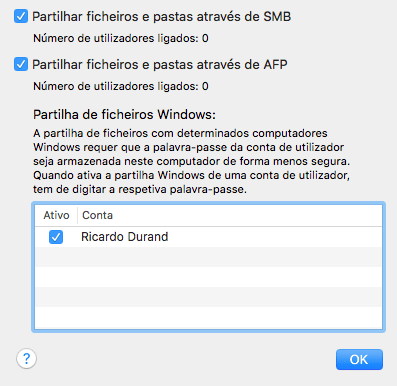Click the last empty row of accounts table
Image resolution: width=397 pixels, height=386 pixels.
pyautogui.click(x=209, y=317)
